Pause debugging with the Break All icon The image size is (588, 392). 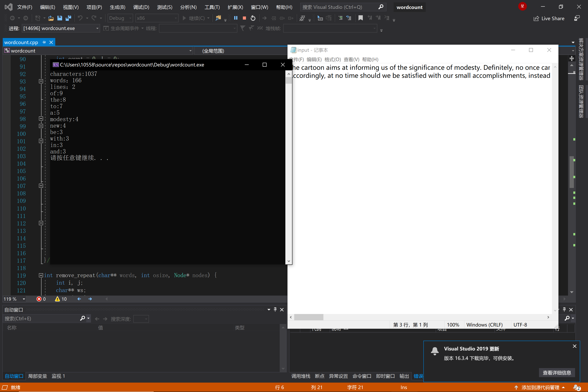pyautogui.click(x=236, y=18)
